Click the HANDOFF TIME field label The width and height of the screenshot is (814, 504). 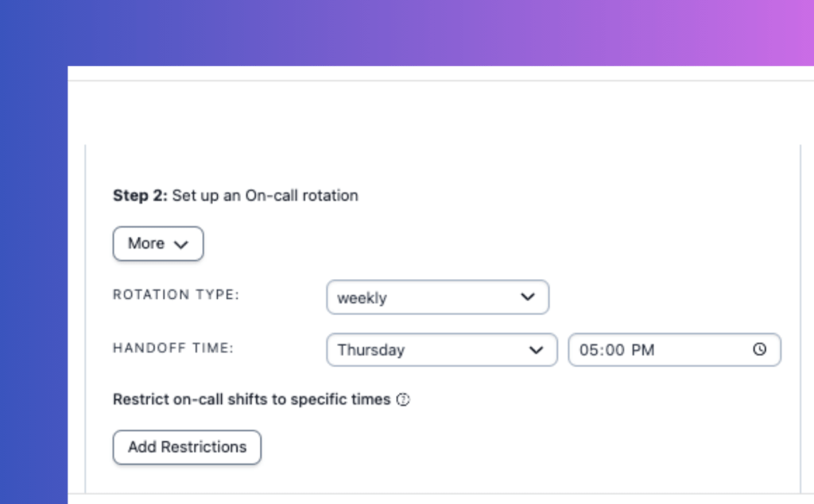point(173,347)
